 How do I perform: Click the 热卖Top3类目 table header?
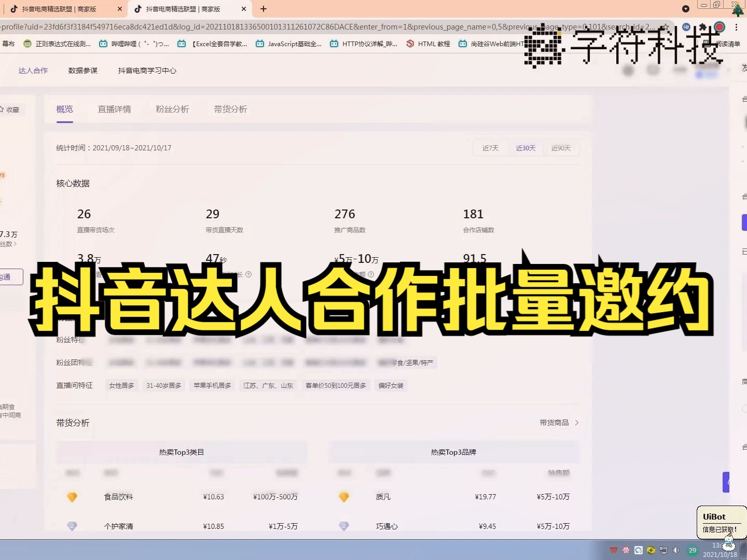click(182, 452)
